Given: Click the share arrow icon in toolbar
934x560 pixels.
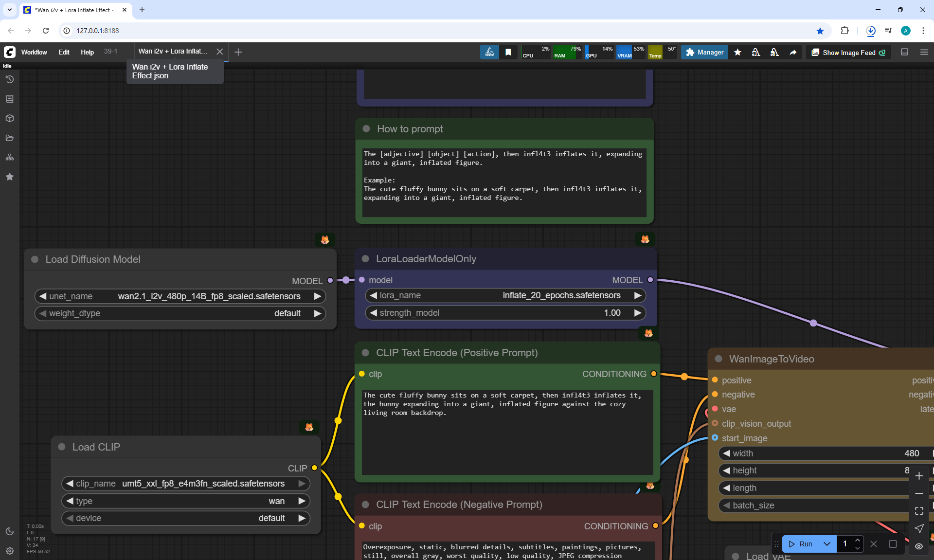Looking at the screenshot, I should pyautogui.click(x=793, y=52).
